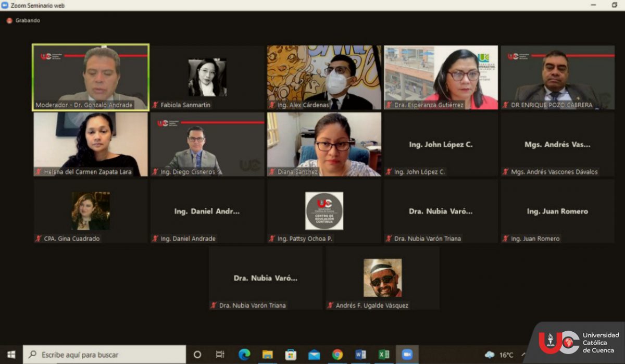Open the Windows Start menu

(11, 355)
